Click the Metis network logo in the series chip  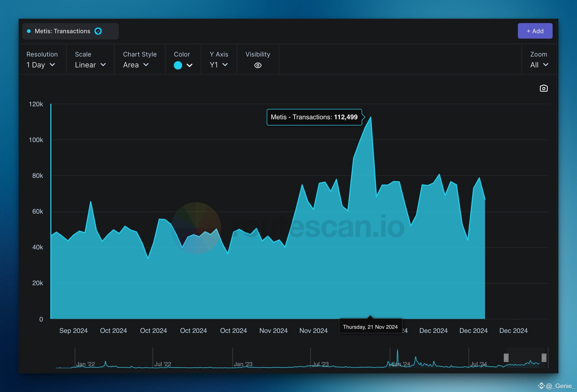point(98,31)
